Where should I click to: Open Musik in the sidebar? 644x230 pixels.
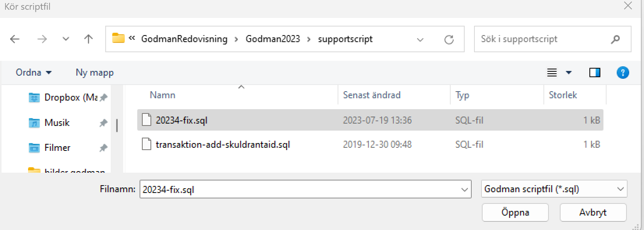point(57,123)
